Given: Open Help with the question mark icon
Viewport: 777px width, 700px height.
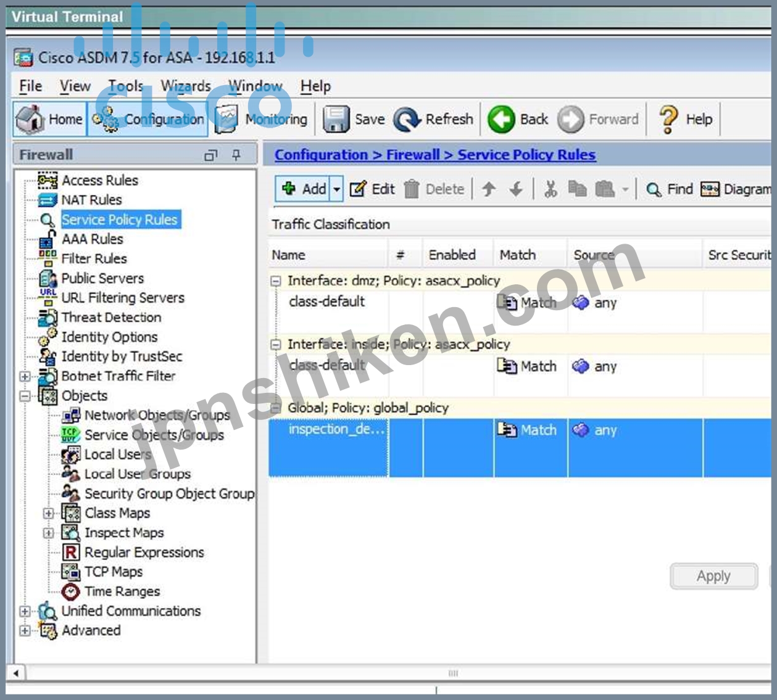Looking at the screenshot, I should pyautogui.click(x=668, y=119).
